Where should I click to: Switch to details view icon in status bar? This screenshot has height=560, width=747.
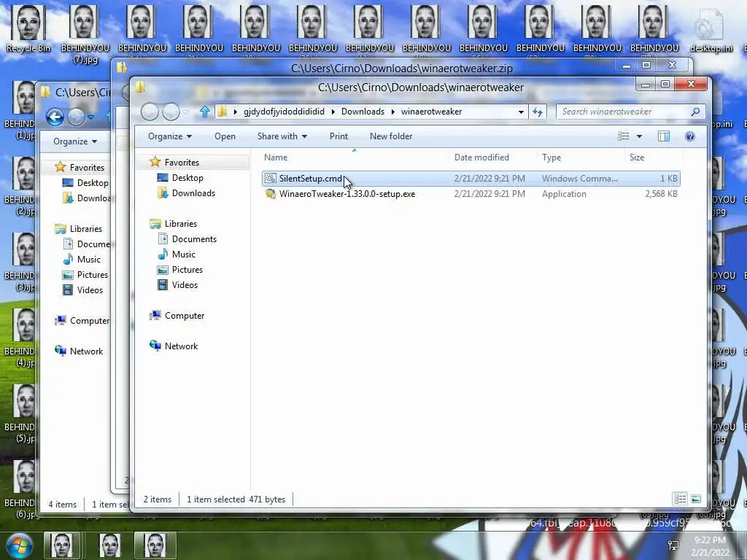coord(680,499)
